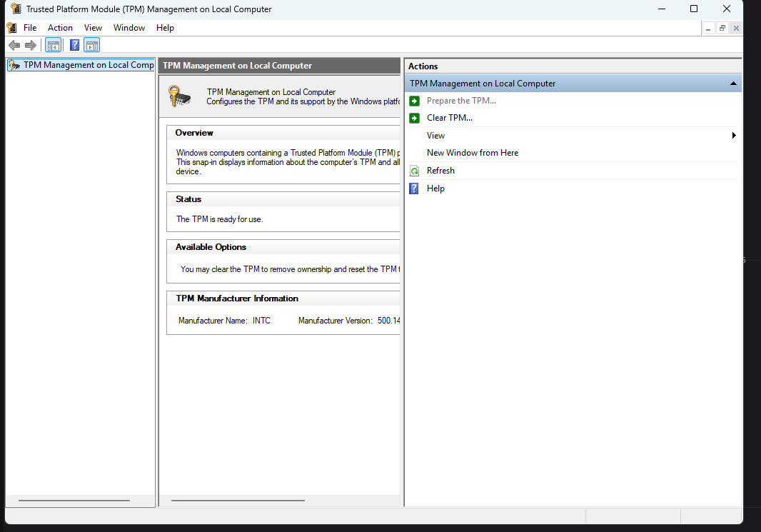Open the File menu
Viewport: 761px width, 532px height.
point(30,28)
